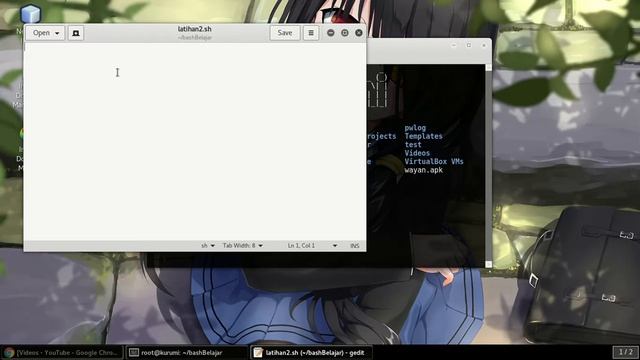This screenshot has height=360, width=640.
Task: Click the scroll down arrow in terminal
Action: click(x=489, y=264)
